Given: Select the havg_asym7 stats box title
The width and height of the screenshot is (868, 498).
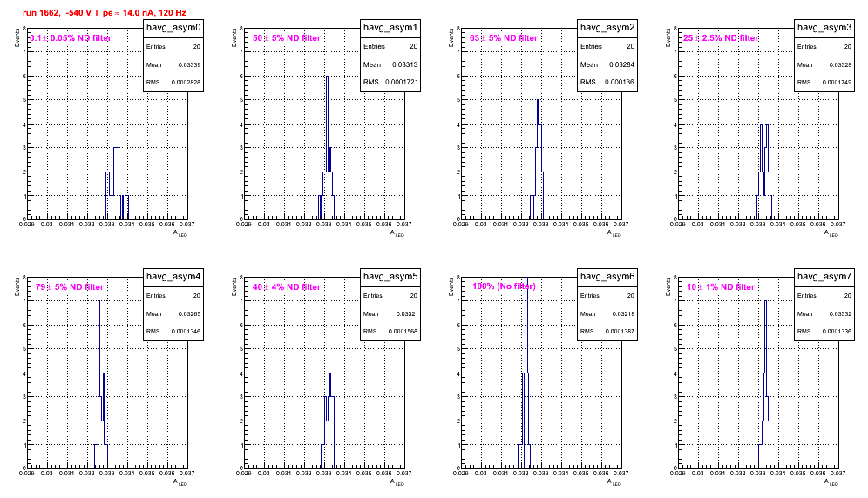Looking at the screenshot, I should coord(824,277).
